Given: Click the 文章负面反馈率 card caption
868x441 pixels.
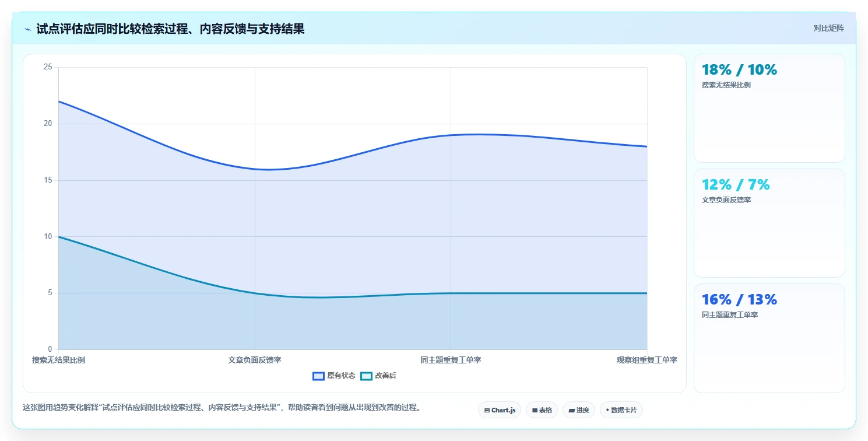Looking at the screenshot, I should pyautogui.click(x=726, y=200).
